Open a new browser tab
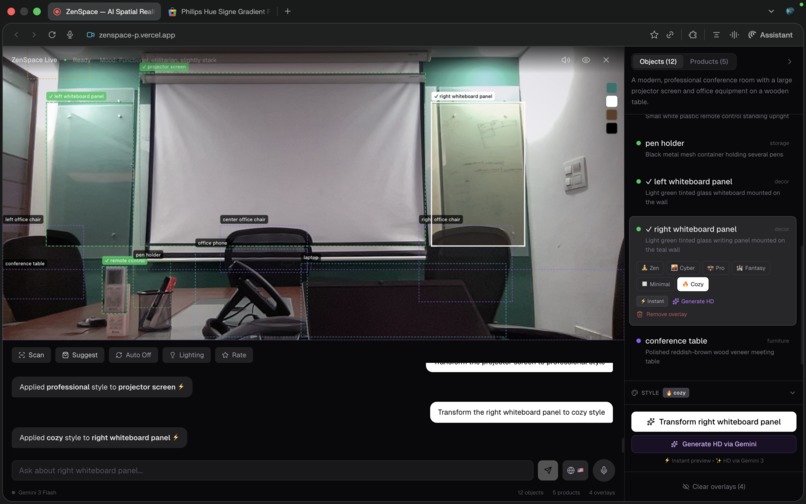Viewport: 806px width, 504px height. (287, 11)
